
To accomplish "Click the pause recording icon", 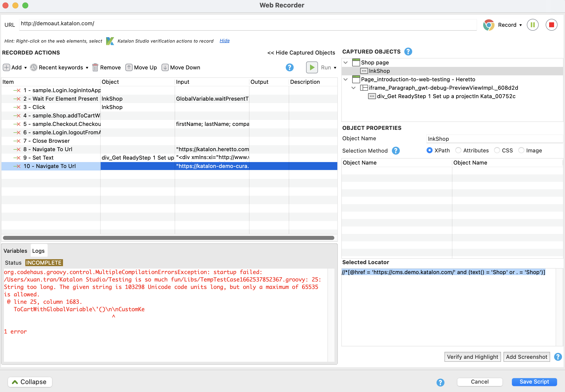I will tap(533, 25).
